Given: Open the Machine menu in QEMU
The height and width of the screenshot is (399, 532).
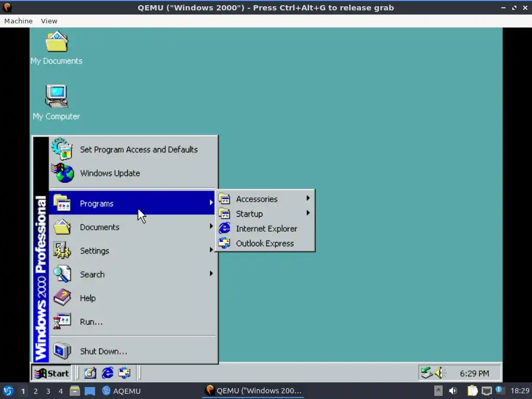Looking at the screenshot, I should pos(18,21).
